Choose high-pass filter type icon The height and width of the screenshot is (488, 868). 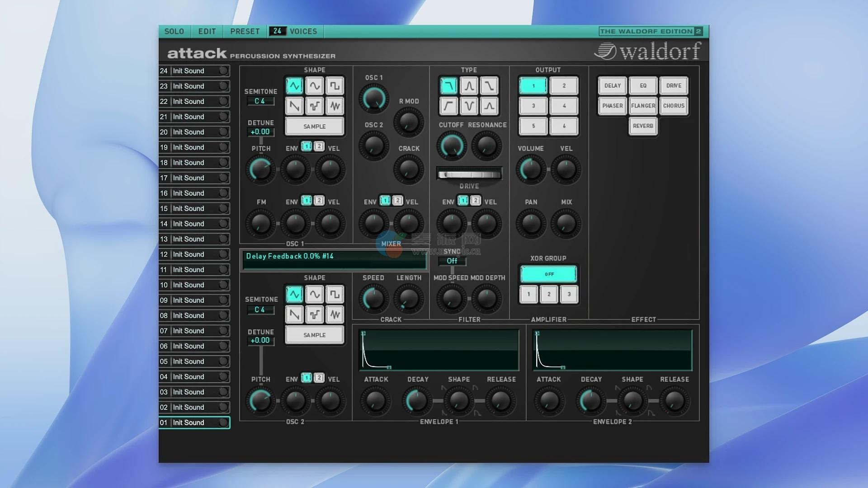point(448,106)
